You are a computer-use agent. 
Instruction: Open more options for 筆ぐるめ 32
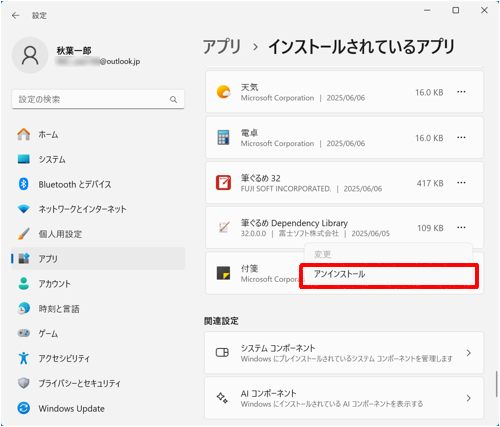[x=461, y=183]
